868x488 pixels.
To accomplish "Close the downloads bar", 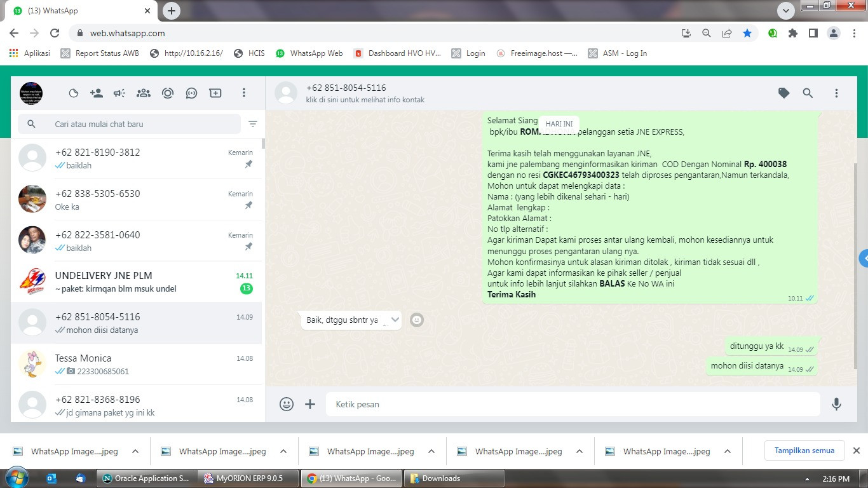I will [x=856, y=451].
